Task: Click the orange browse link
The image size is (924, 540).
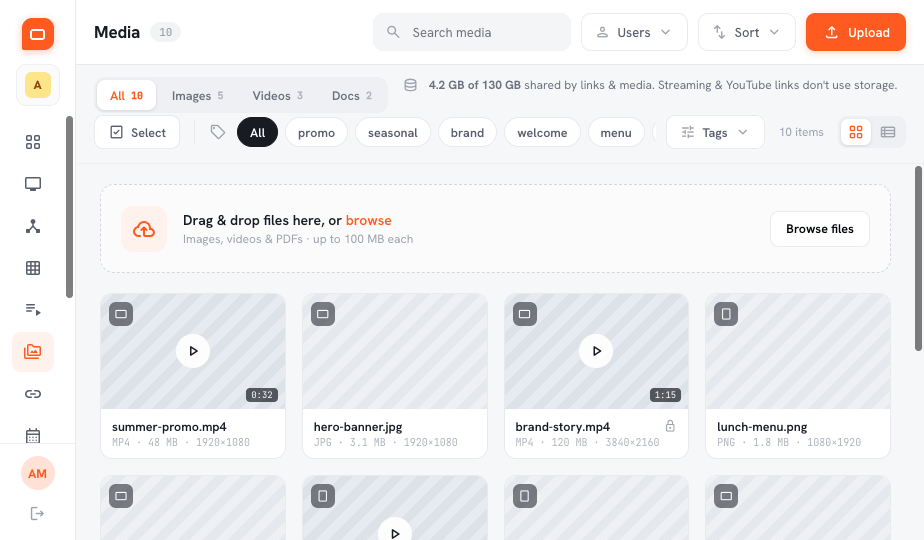Action: point(368,220)
